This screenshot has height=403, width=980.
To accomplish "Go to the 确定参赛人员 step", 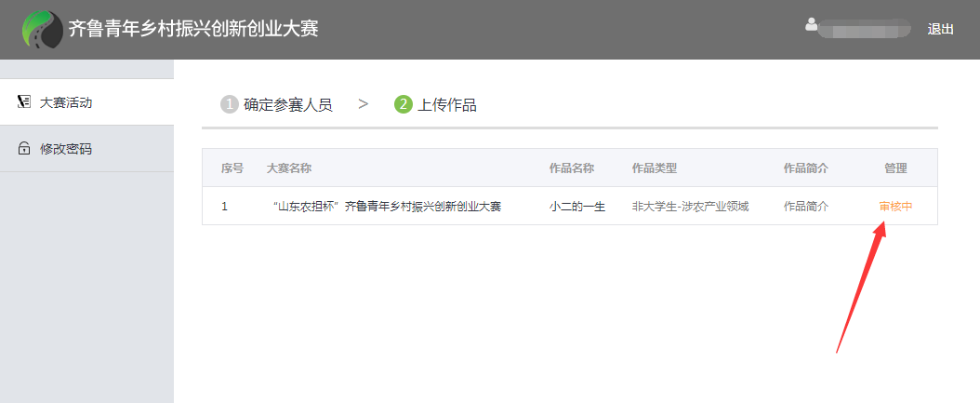I will pyautogui.click(x=287, y=104).
